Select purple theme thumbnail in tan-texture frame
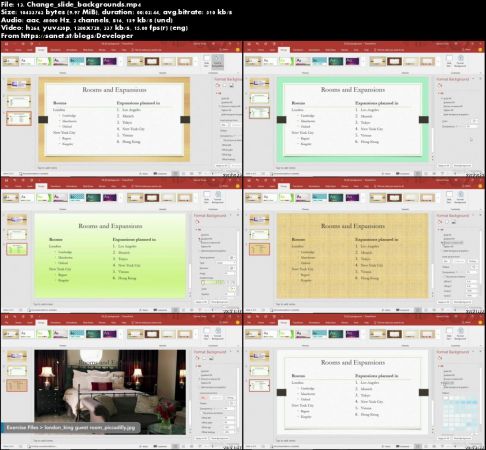The image size is (486, 450). click(352, 198)
